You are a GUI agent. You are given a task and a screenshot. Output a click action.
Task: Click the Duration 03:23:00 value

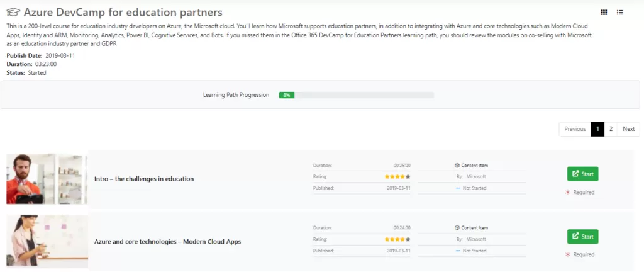(x=46, y=64)
